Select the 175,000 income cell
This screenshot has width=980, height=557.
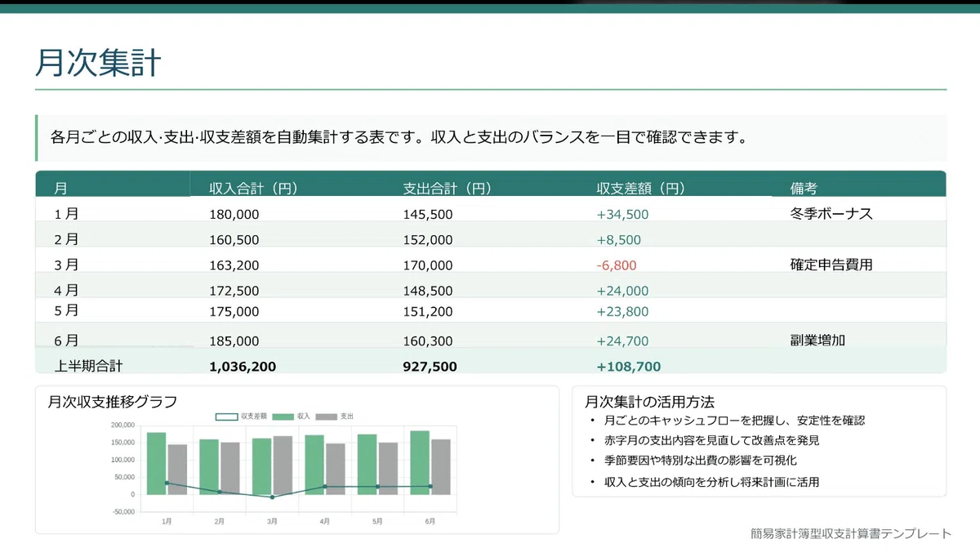pyautogui.click(x=234, y=312)
